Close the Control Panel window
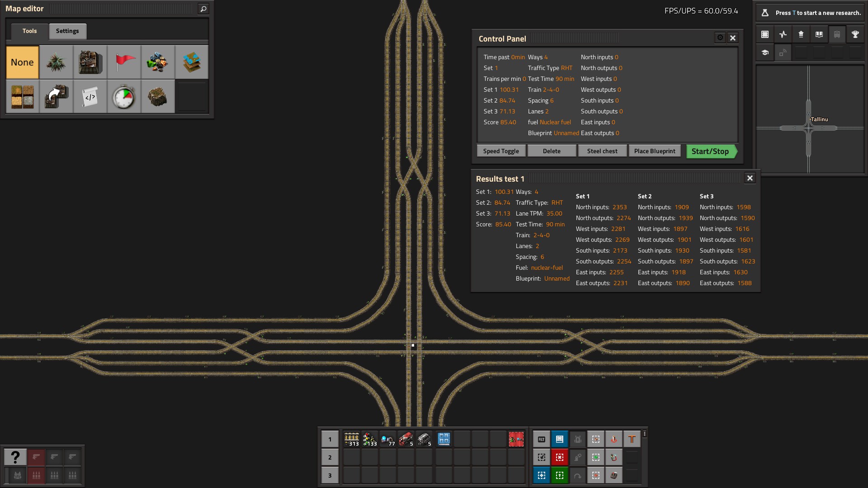The image size is (868, 488). click(x=733, y=38)
